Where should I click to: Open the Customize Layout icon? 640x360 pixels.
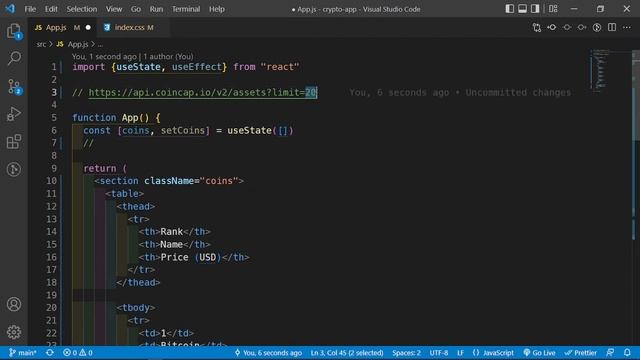pos(553,9)
